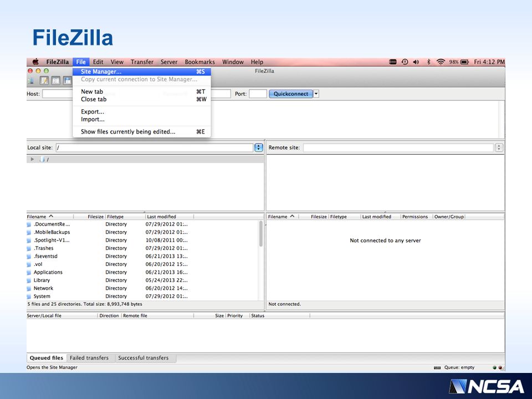
Task: Select the .Spotlight-V1... row
Action: click(142, 240)
